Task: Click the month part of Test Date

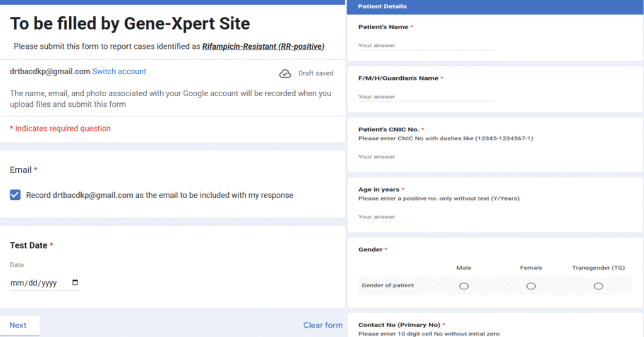Action: [x=16, y=283]
